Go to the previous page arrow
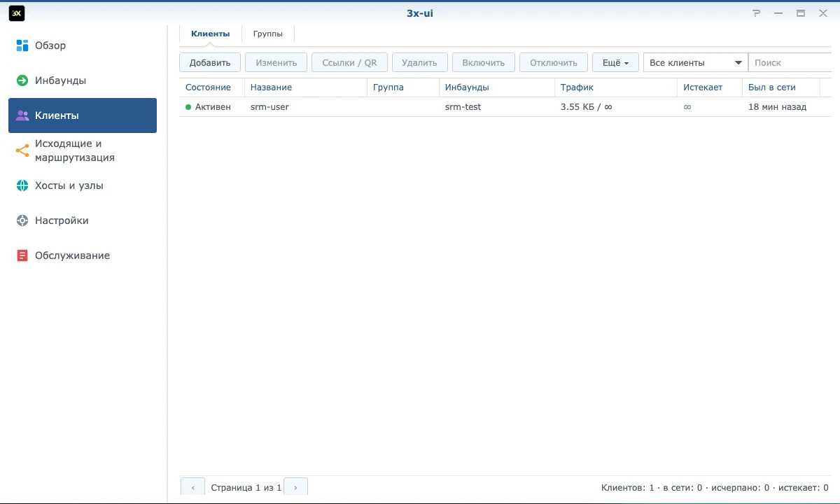Viewport: 840px width, 504px height. point(193,487)
